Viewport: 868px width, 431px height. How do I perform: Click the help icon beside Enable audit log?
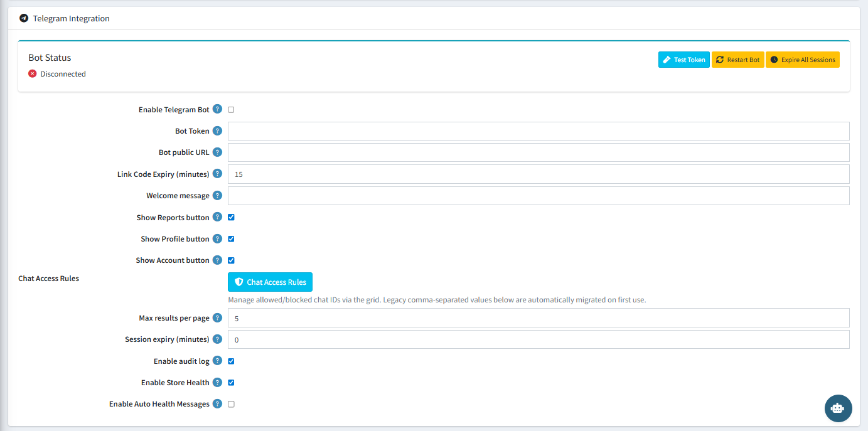pos(217,361)
